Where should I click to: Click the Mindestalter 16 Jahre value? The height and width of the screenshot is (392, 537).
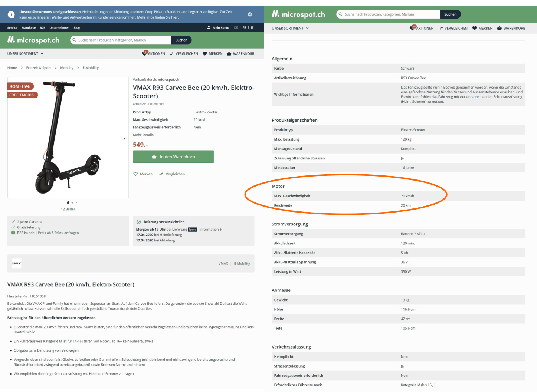407,168
